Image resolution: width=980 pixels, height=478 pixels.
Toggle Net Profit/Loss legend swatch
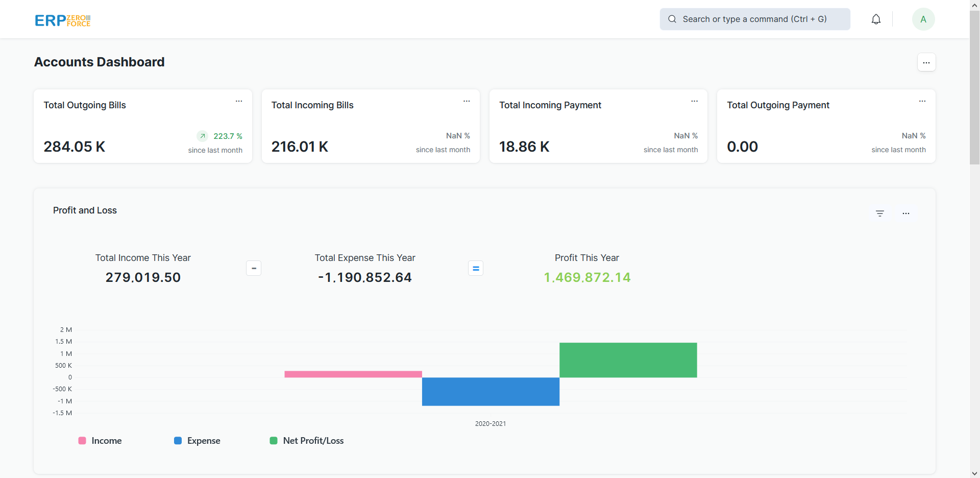[274, 441]
